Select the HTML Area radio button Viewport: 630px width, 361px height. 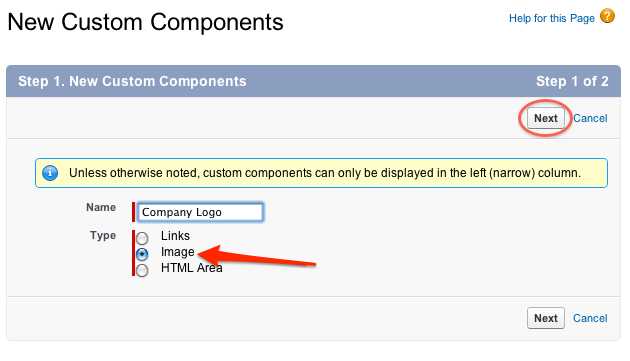pyautogui.click(x=142, y=270)
